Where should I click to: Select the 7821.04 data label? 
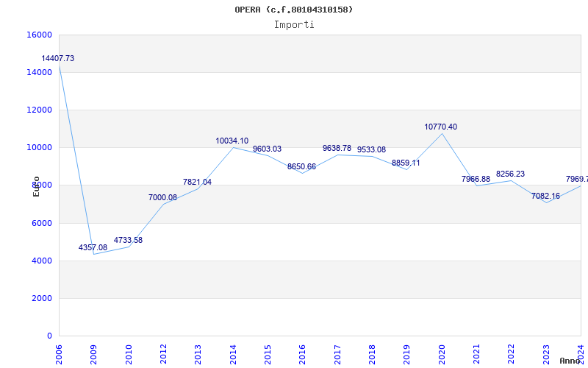197,182
